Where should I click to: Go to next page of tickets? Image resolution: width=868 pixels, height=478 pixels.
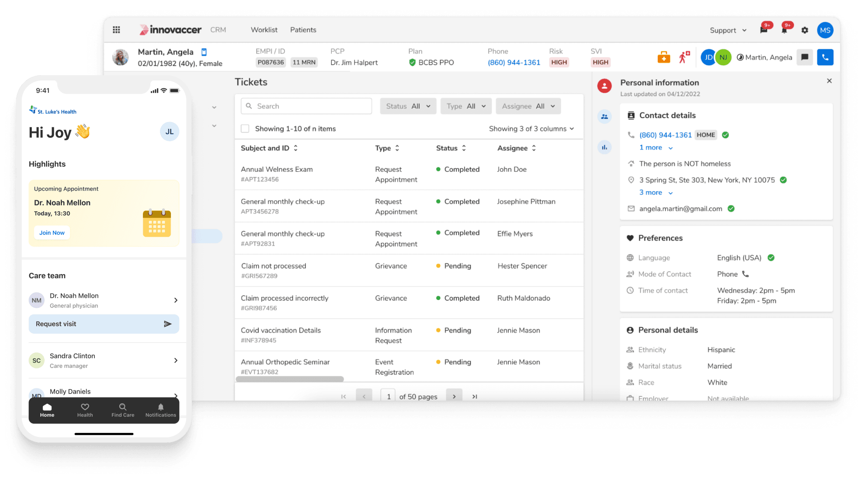click(x=454, y=396)
